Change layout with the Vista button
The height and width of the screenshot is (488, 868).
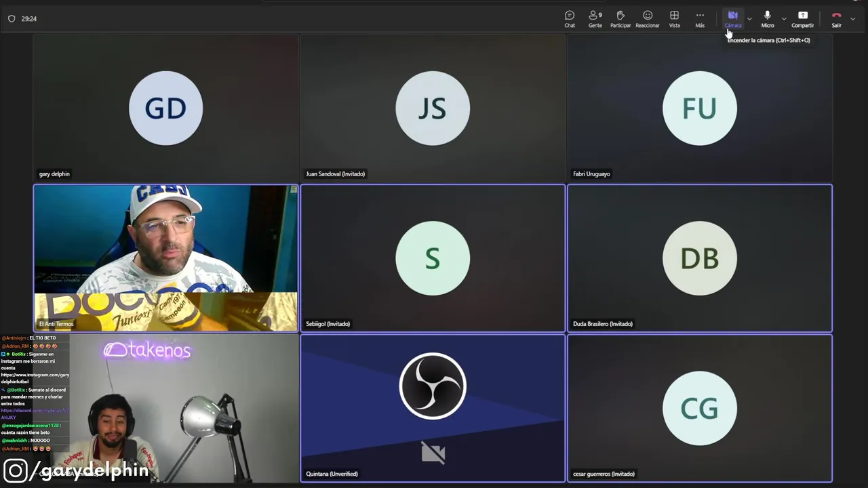click(x=674, y=19)
